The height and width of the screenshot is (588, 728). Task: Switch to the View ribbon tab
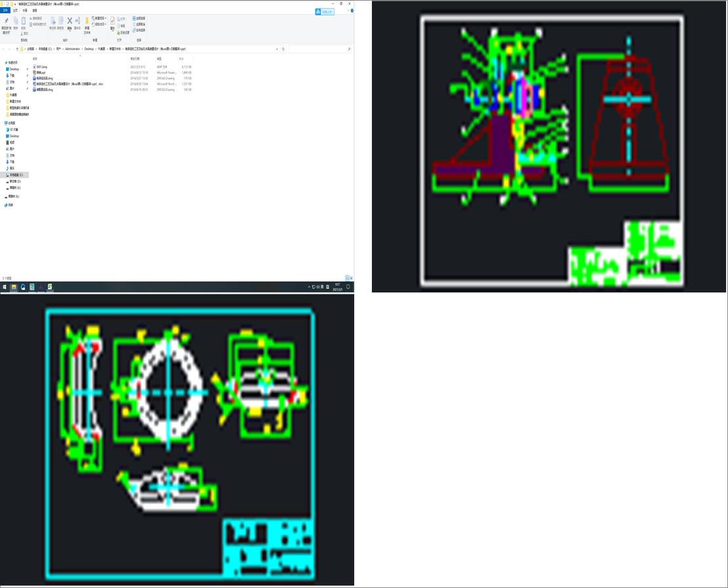35,10
